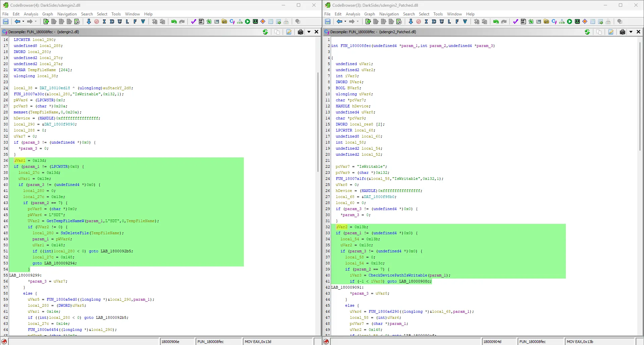Open the Data Type Manager DT icon
644x345 pixels.
[224, 21]
